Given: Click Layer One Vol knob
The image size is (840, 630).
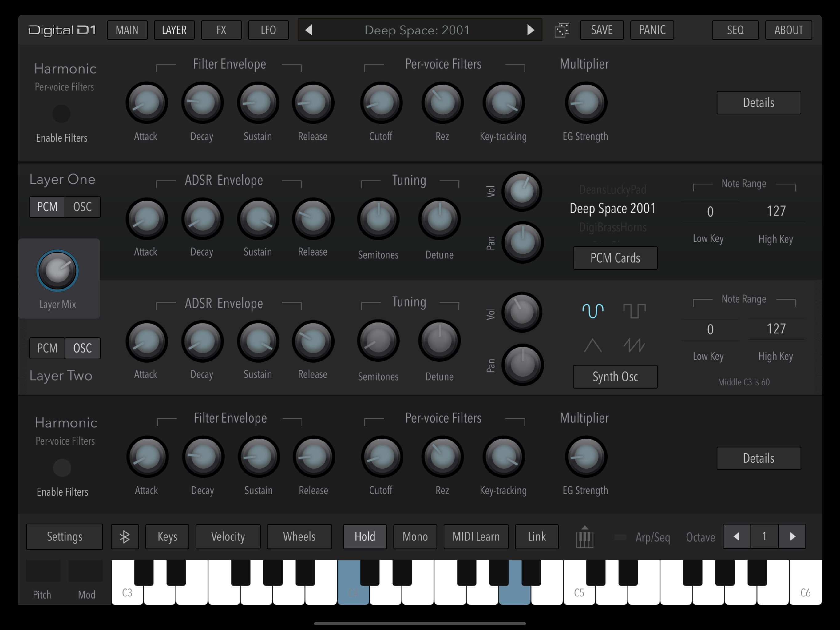Looking at the screenshot, I should click(x=522, y=192).
